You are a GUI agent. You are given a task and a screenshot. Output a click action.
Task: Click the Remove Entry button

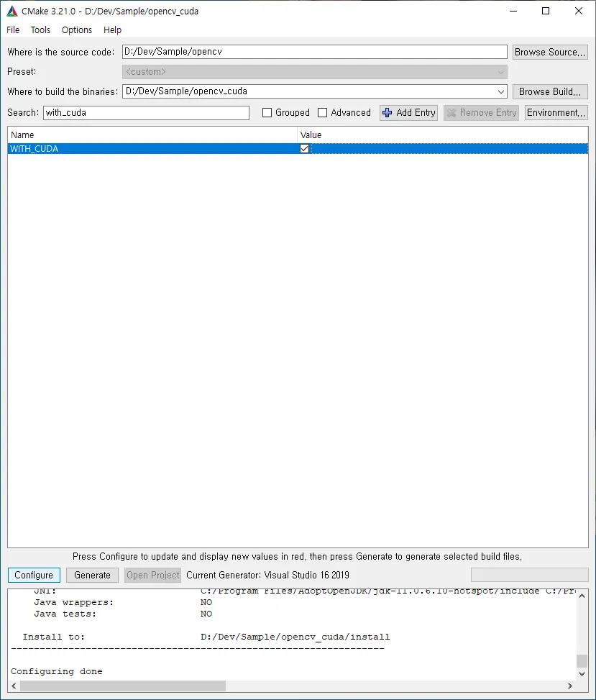pos(481,112)
